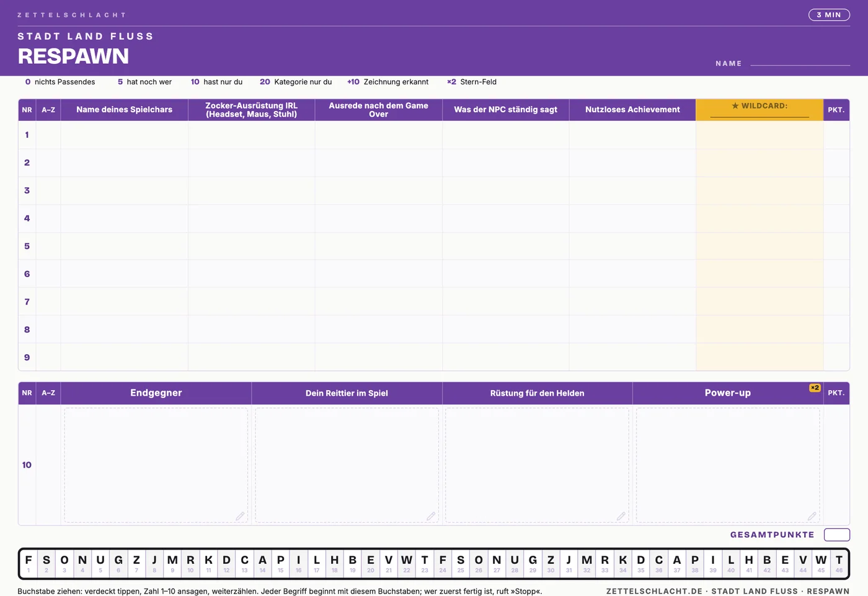Image resolution: width=868 pixels, height=596 pixels.
Task: Click row number 9 in the table
Action: coord(27,357)
